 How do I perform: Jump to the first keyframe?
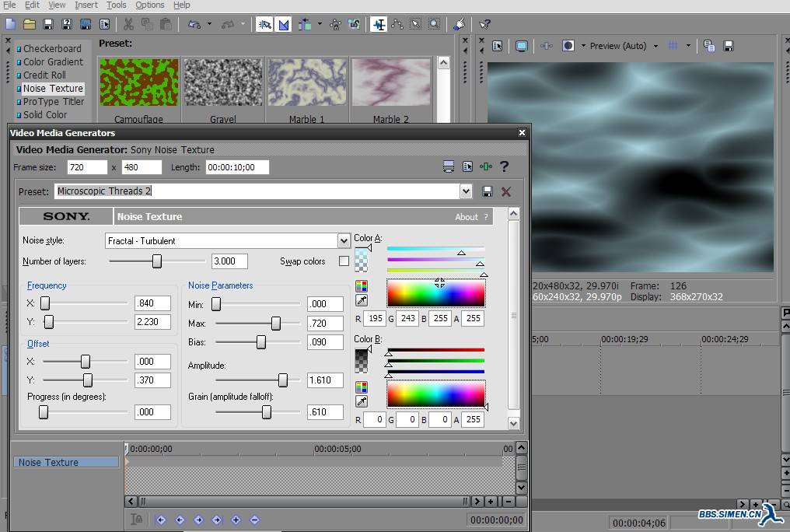[x=161, y=520]
